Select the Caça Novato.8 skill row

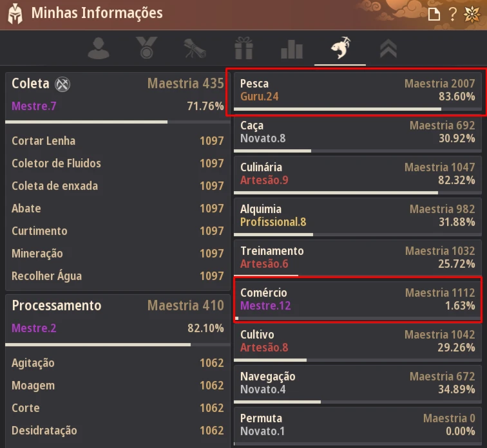point(358,134)
